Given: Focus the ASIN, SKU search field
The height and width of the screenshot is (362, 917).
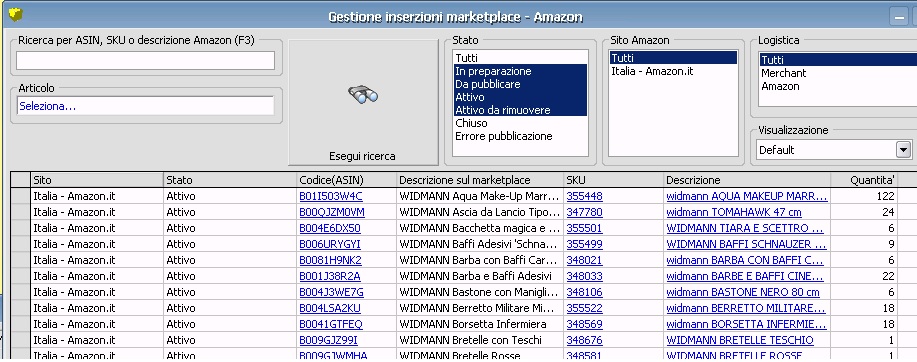Looking at the screenshot, I should coord(145,60).
